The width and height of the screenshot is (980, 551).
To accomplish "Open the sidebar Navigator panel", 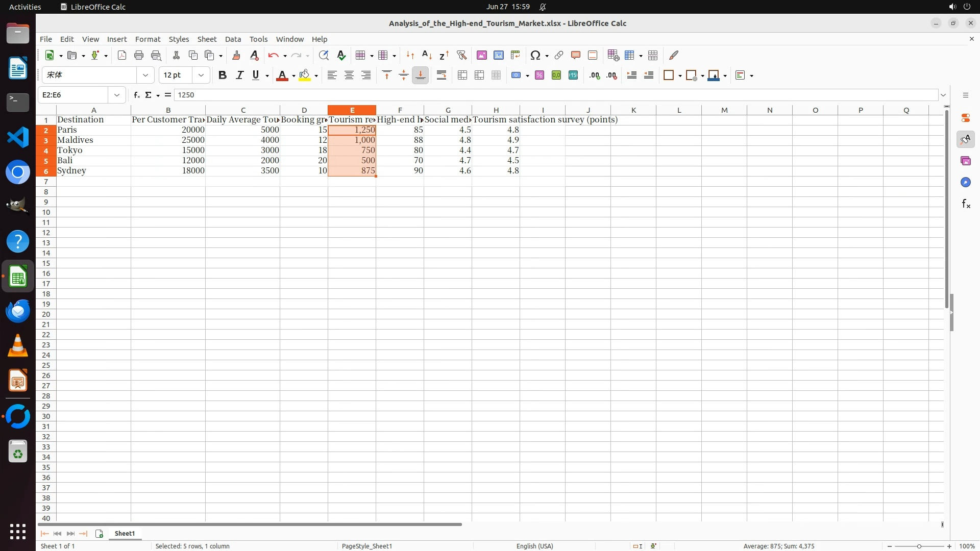I will coord(965,182).
